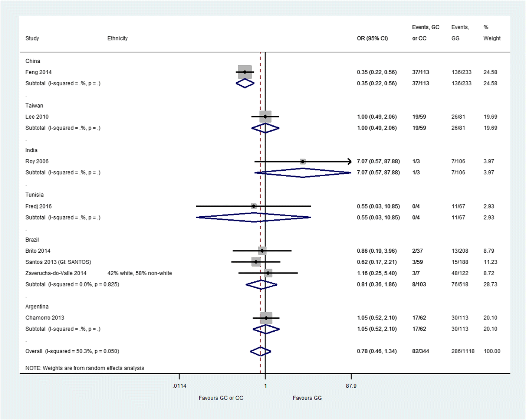This screenshot has height=420, width=526.
Task: Click the '82/344' overall events value
Action: click(421, 351)
